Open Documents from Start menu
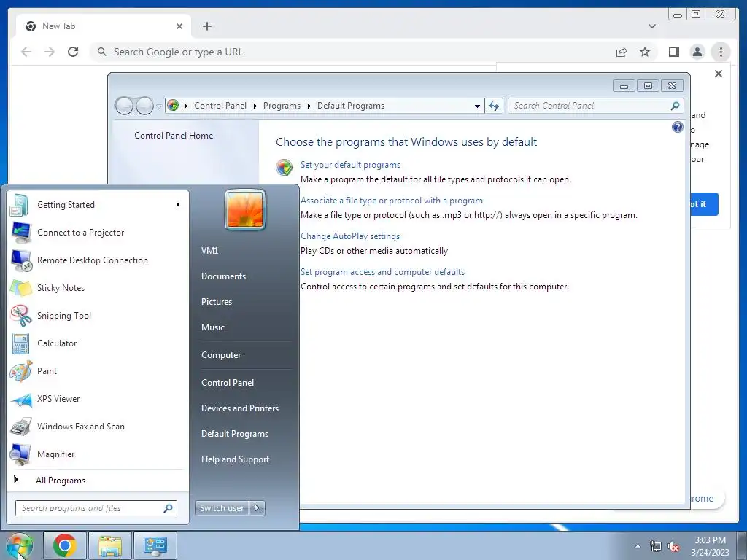The image size is (747, 560). coord(223,276)
